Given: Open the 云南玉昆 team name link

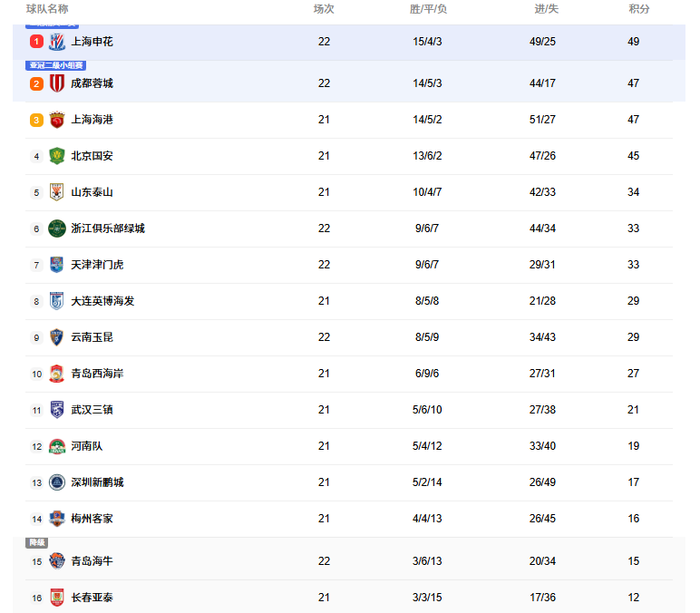Looking at the screenshot, I should [x=92, y=337].
